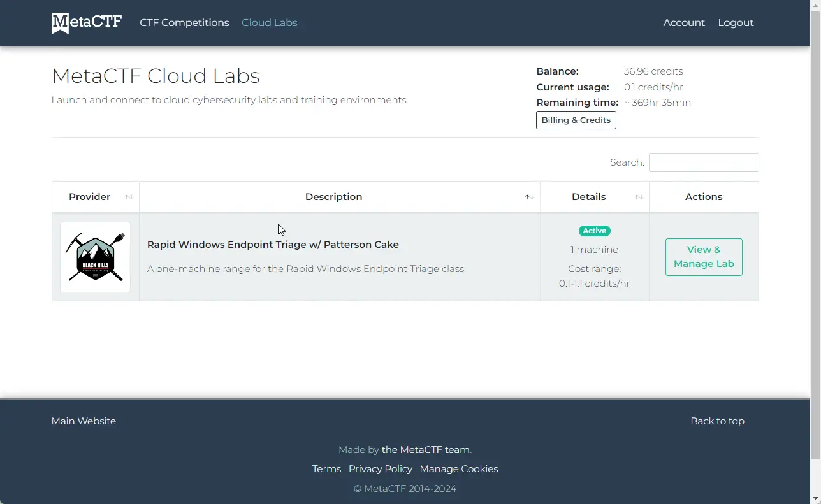Click the 0.1 credits/hr usage value

tap(653, 87)
